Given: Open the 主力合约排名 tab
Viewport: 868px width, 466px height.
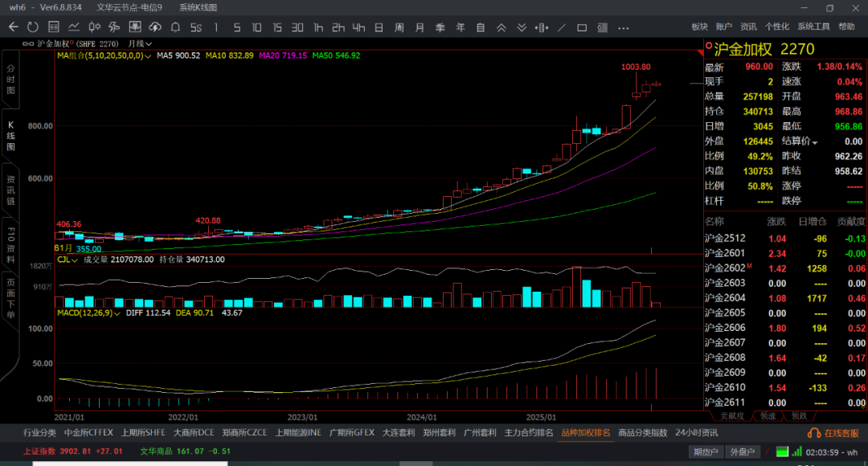Looking at the screenshot, I should (x=529, y=433).
